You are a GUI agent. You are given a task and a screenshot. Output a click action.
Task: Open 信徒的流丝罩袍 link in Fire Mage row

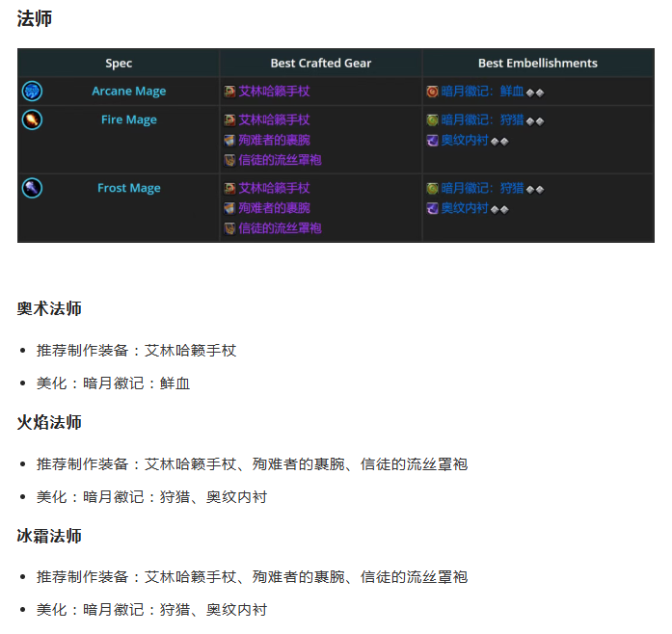(280, 160)
